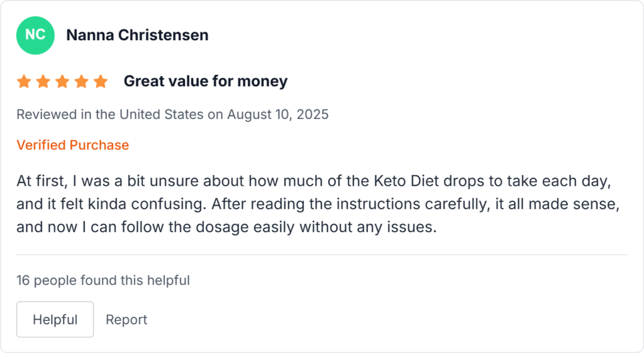Screen dimensions: 644x353
Task: Click the first rating star
Action: [24, 82]
